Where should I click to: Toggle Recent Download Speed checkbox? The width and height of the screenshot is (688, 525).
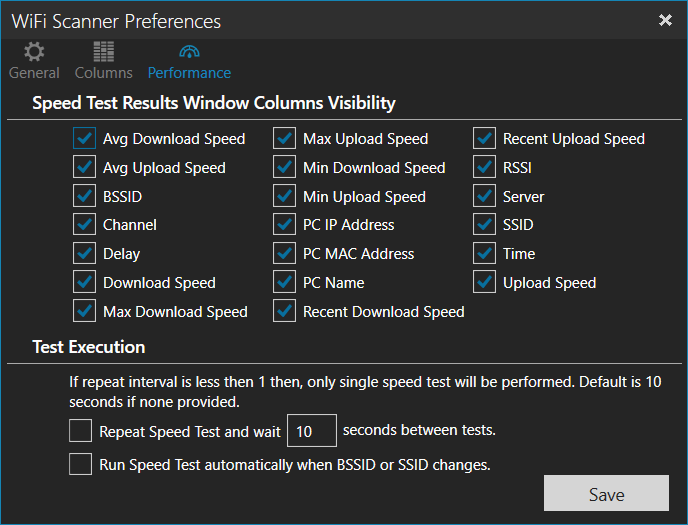pyautogui.click(x=285, y=312)
